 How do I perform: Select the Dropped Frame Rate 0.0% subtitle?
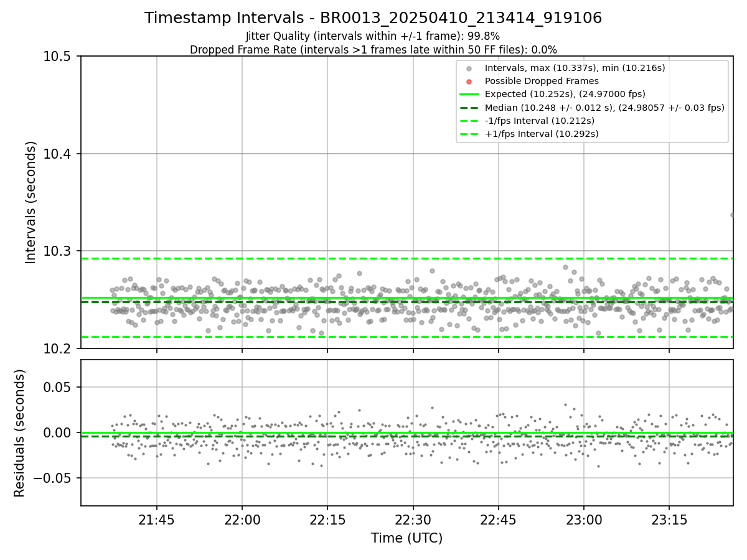coord(373,50)
